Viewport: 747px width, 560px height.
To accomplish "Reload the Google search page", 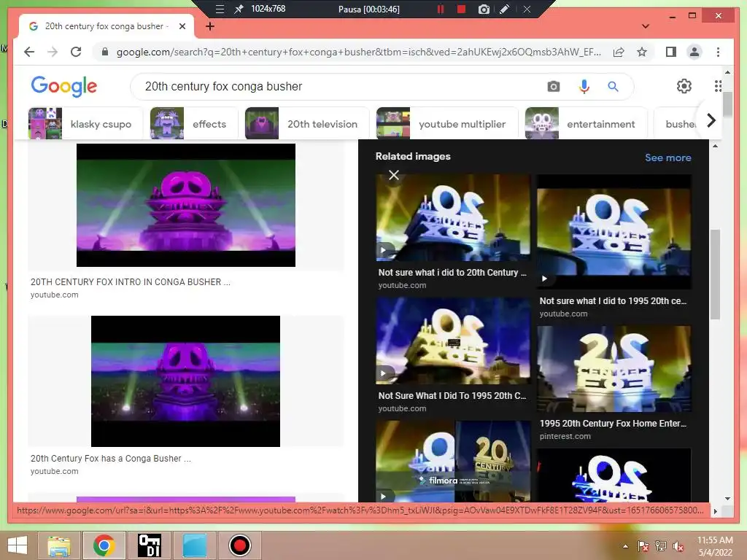I will tap(76, 52).
